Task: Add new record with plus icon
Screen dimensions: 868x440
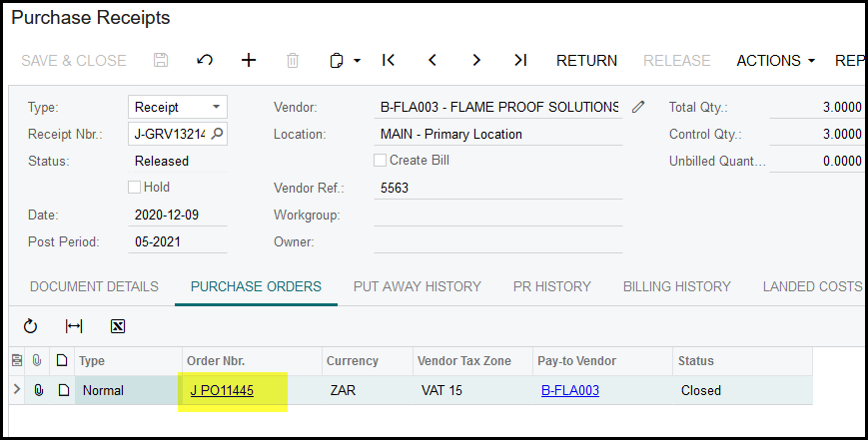Action: [249, 60]
